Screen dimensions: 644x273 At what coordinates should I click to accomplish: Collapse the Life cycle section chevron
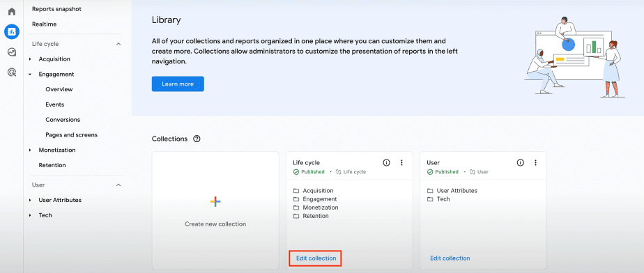118,44
